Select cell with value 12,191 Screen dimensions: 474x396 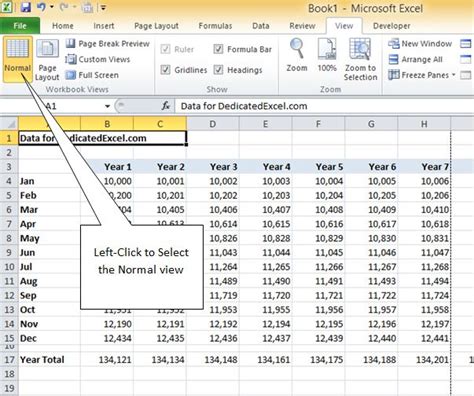point(160,324)
